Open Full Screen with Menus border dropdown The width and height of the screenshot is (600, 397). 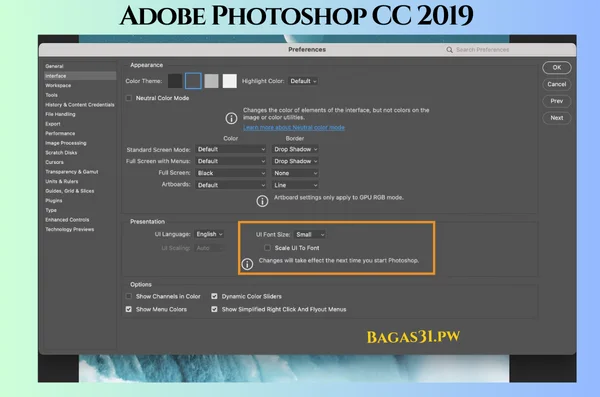(x=295, y=161)
